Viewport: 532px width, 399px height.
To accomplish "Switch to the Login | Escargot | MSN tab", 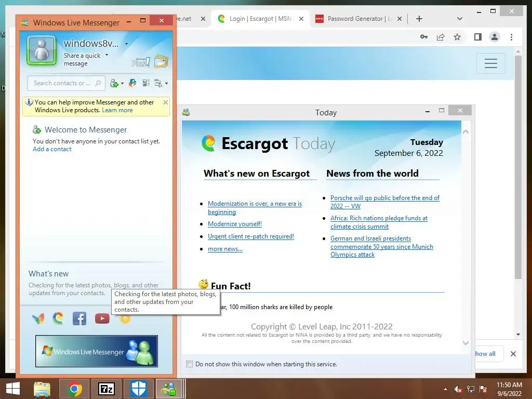I will tap(261, 19).
